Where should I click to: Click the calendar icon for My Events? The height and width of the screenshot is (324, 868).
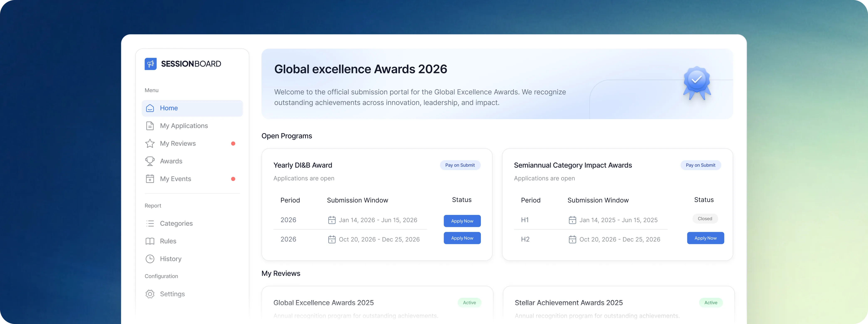150,179
